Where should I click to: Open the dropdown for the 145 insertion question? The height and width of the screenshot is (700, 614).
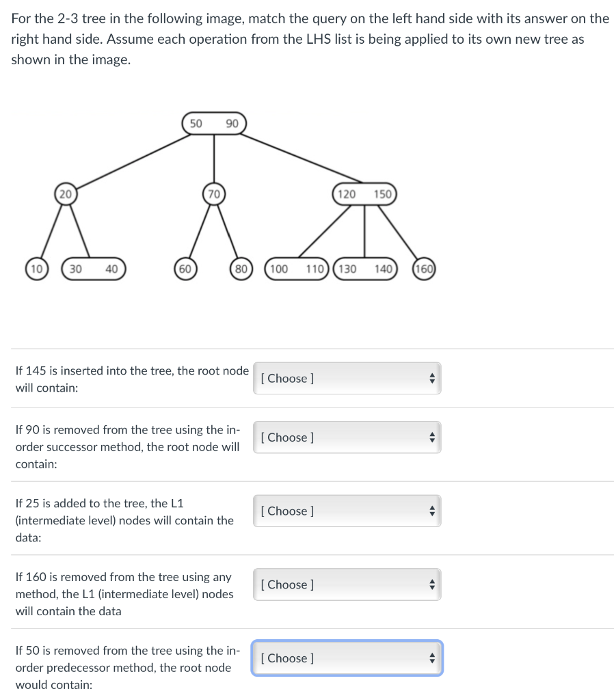coord(347,378)
